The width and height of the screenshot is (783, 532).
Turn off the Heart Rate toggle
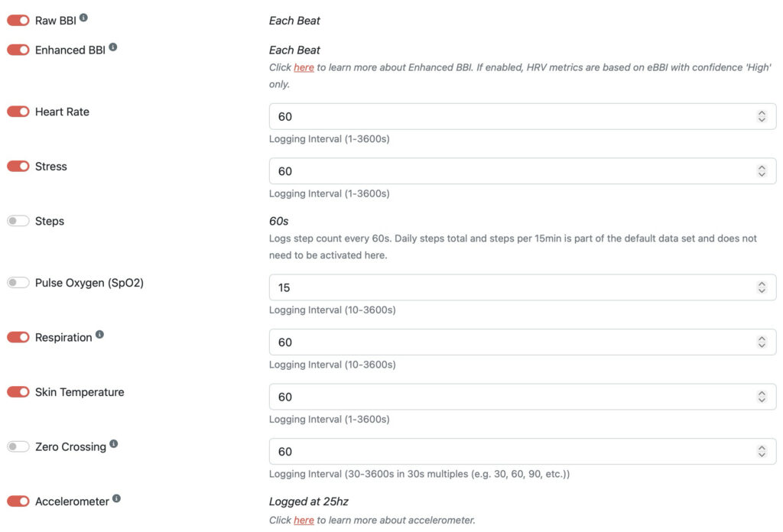(x=18, y=112)
